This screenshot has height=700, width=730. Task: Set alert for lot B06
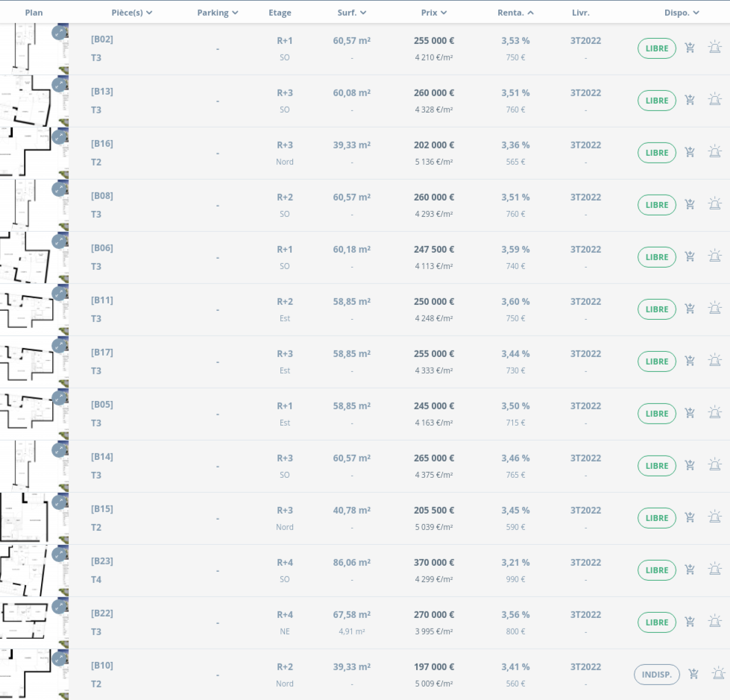point(714,256)
